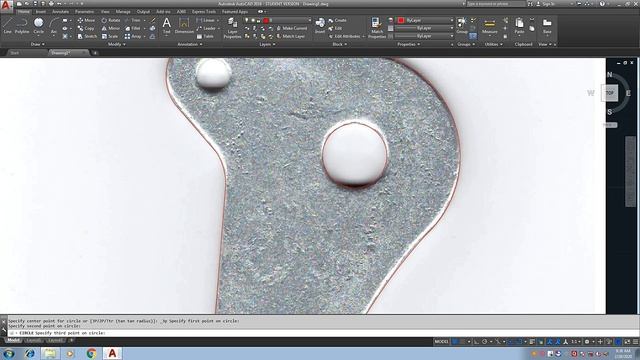640x360 pixels.
Task: Click the Group tool
Action: click(x=462, y=25)
